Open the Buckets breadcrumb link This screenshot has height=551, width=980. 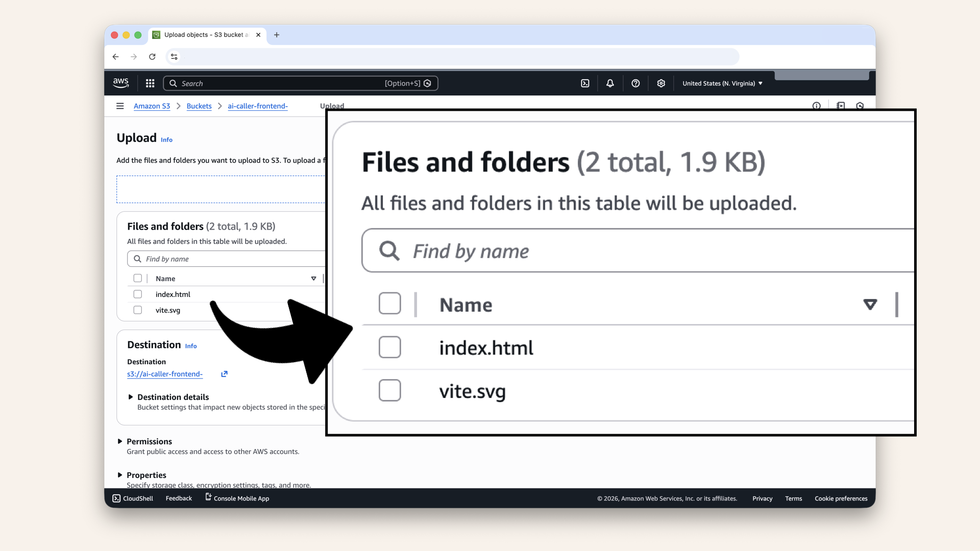click(199, 106)
